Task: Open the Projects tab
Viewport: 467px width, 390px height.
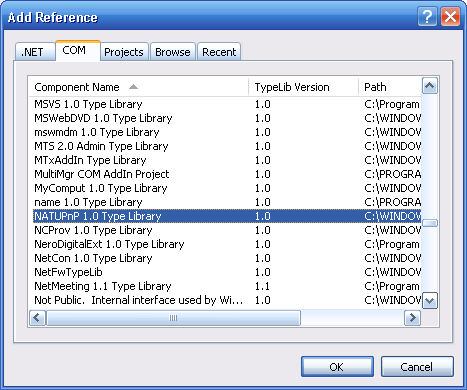Action: [124, 52]
